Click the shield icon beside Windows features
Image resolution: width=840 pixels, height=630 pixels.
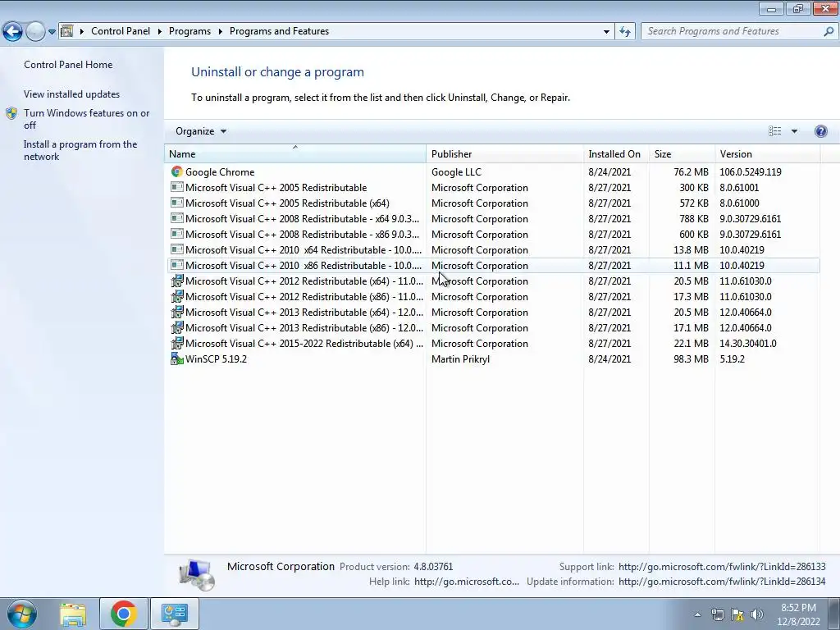point(11,113)
